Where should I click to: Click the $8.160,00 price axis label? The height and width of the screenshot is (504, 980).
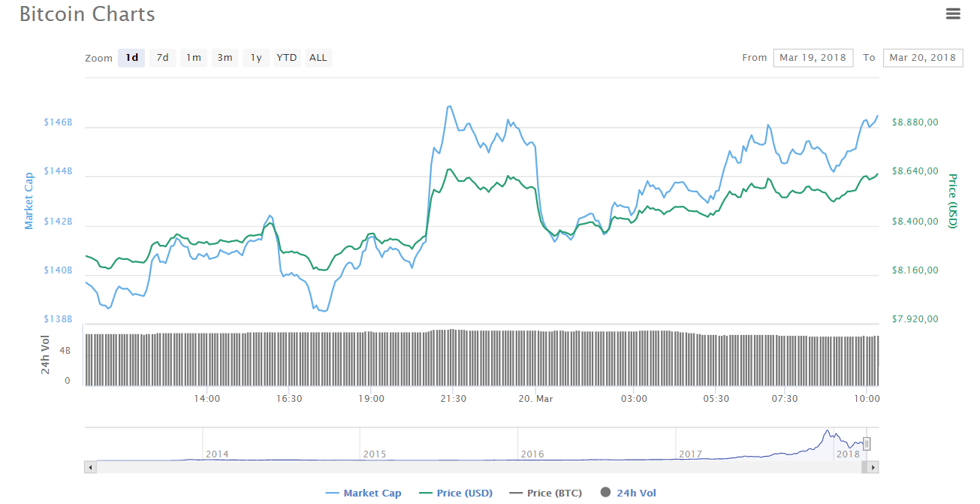pyautogui.click(x=915, y=270)
